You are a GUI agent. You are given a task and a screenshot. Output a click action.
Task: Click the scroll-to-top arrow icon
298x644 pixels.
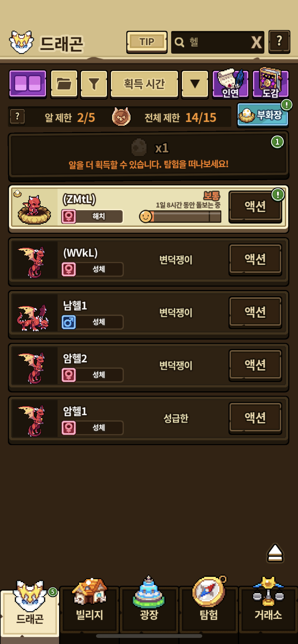(275, 553)
